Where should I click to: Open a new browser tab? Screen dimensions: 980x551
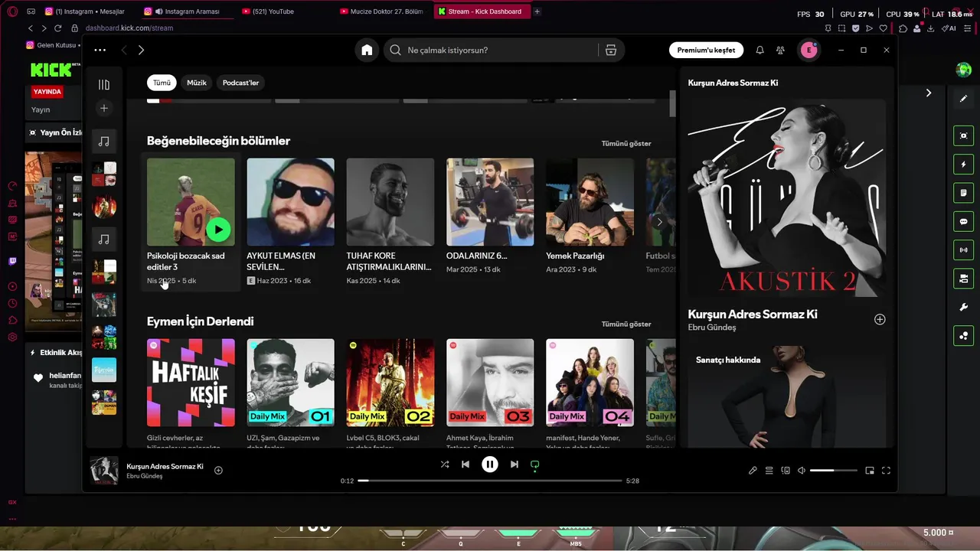tap(537, 11)
